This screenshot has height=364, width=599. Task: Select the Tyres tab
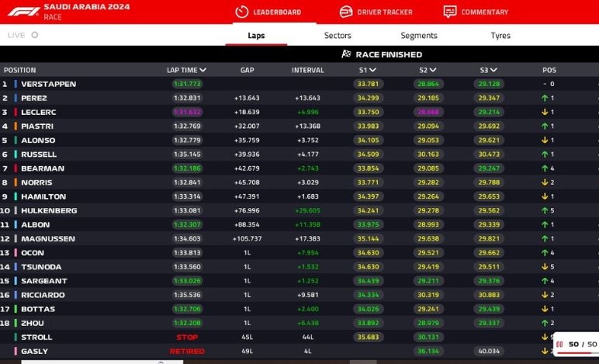point(500,36)
